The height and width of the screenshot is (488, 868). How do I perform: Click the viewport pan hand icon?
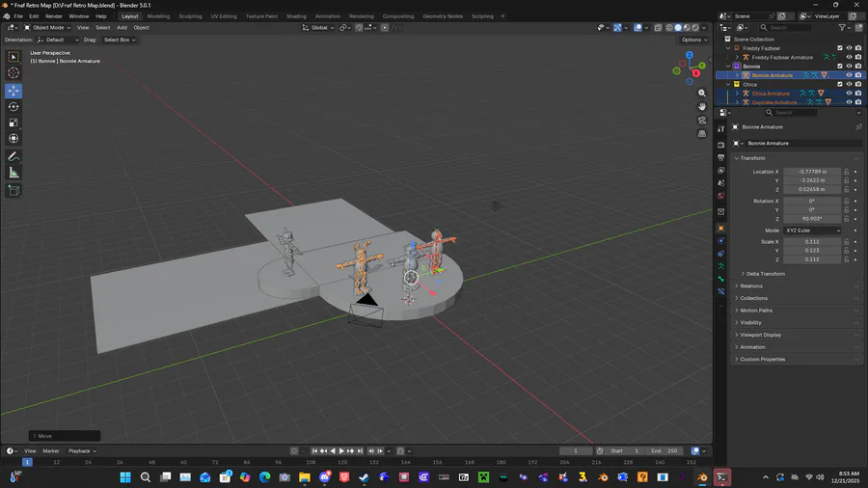click(x=702, y=107)
